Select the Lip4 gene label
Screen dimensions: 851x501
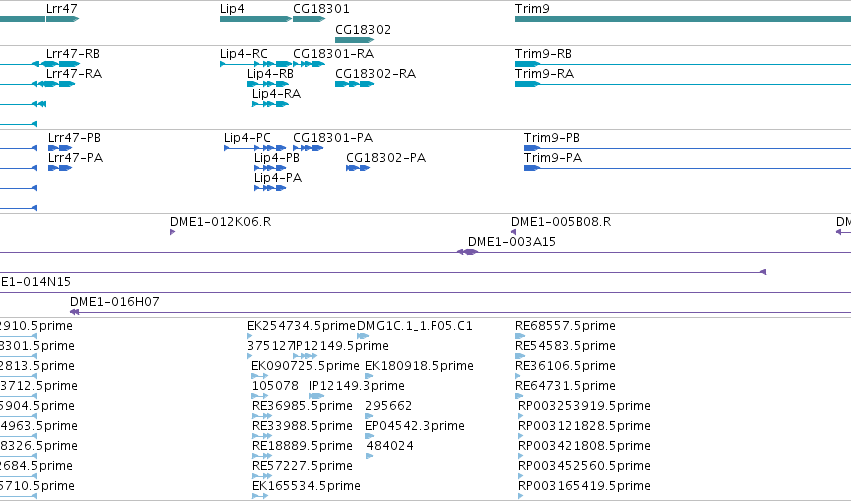click(x=232, y=9)
